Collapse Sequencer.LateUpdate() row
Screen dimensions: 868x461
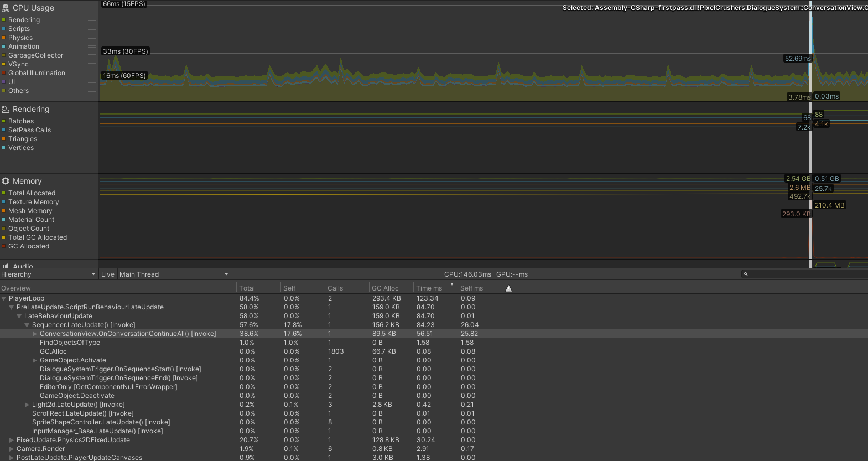pos(27,325)
